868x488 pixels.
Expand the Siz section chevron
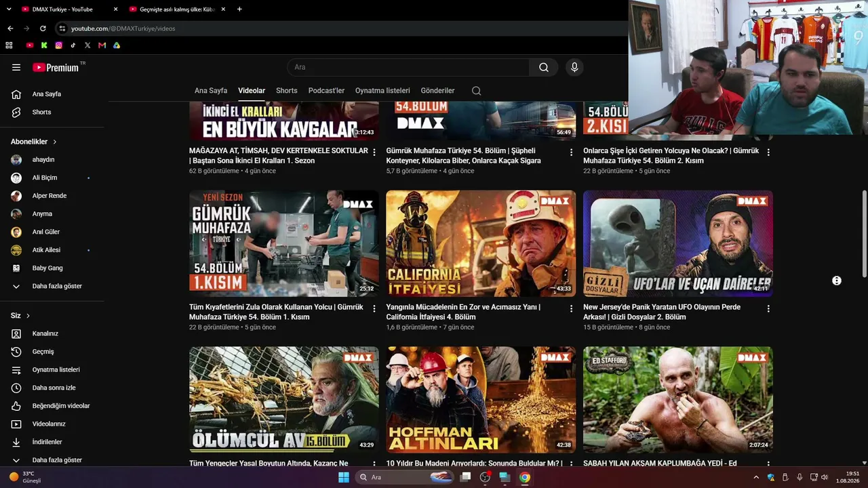[x=28, y=316]
